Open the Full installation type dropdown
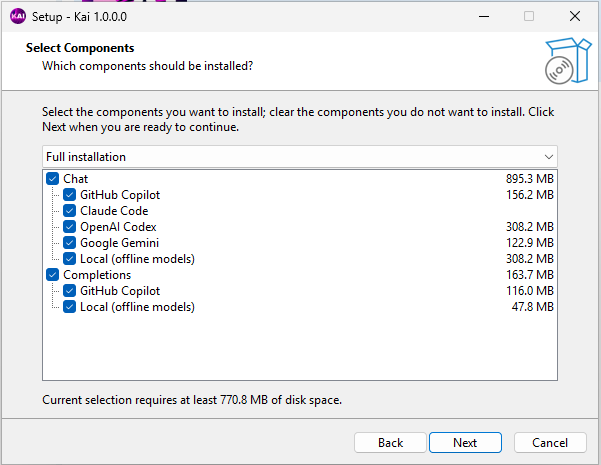Viewport: 601px width, 465px height. click(300, 157)
